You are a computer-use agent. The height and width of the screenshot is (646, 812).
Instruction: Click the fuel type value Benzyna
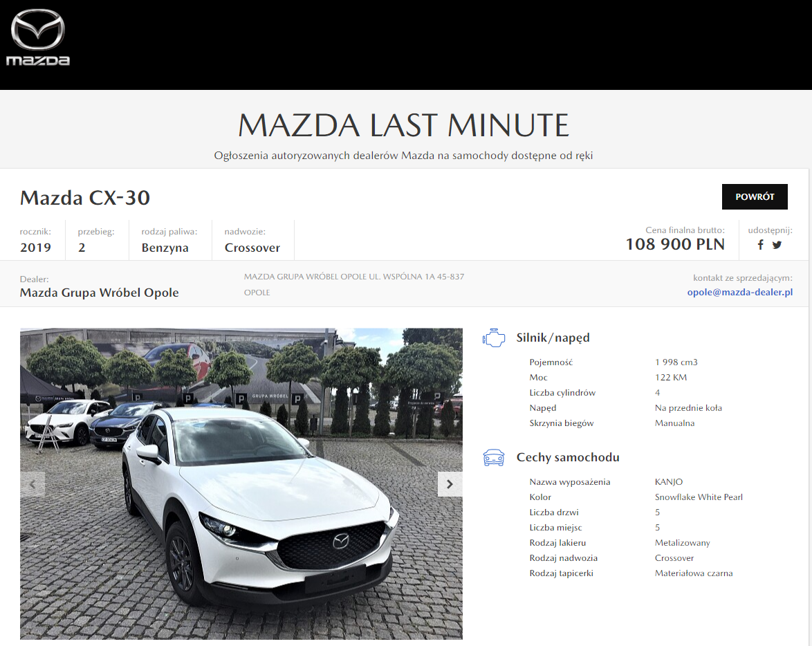165,248
